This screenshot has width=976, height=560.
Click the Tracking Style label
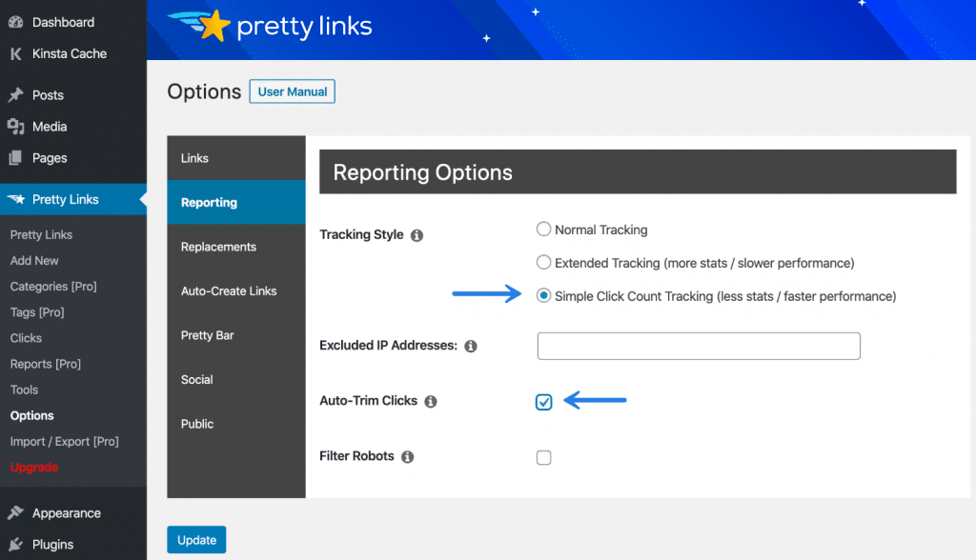(x=361, y=234)
